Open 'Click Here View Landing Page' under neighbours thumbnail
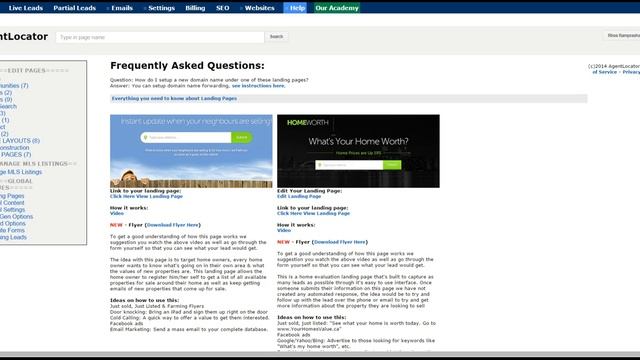 click(146, 196)
